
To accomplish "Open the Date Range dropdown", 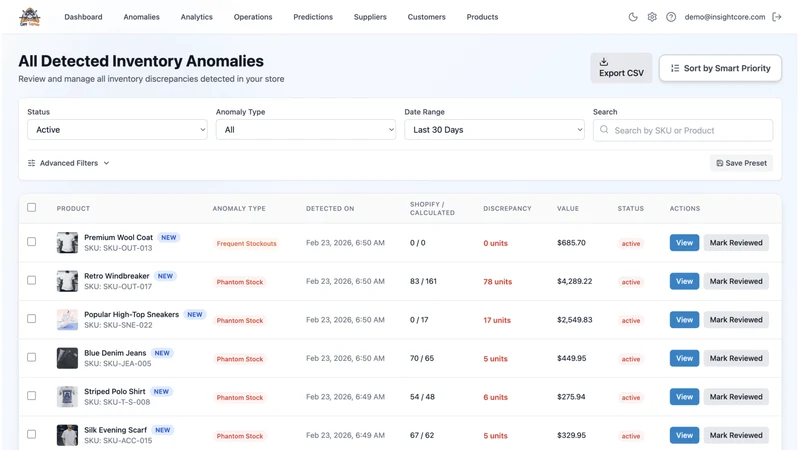I will tap(494, 130).
